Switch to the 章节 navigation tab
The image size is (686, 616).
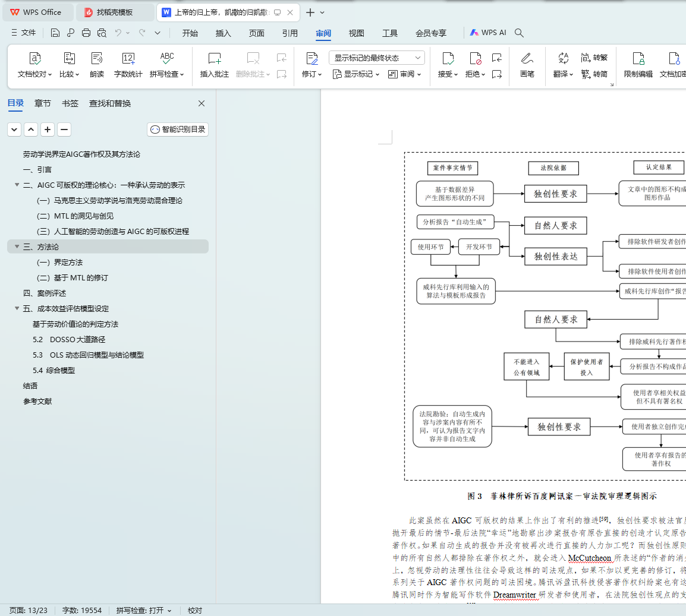(43, 103)
